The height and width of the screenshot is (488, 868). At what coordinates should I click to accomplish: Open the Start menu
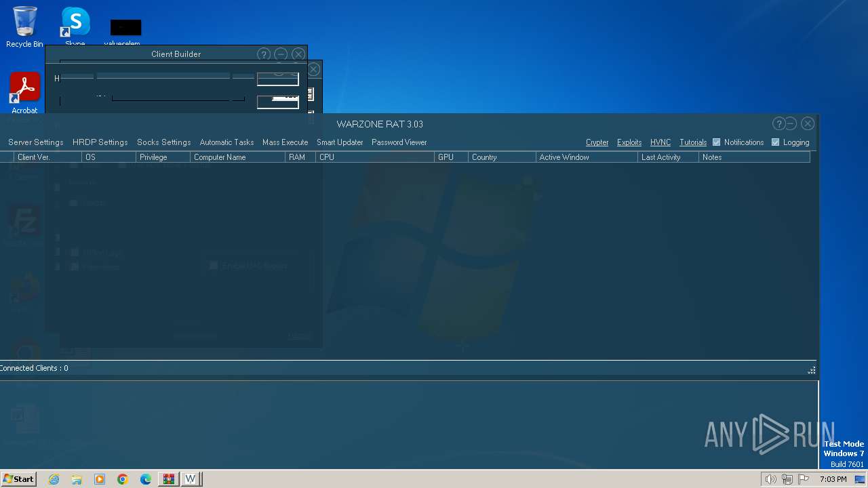tap(19, 479)
